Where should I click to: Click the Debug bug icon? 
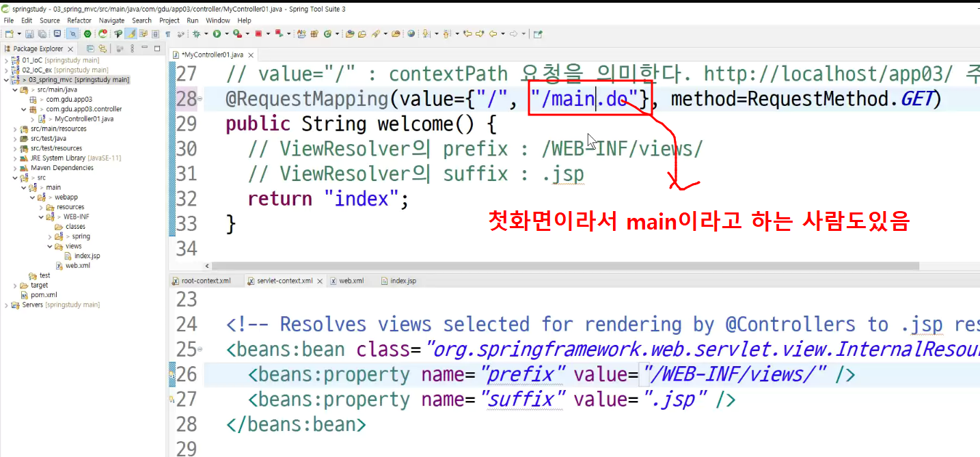[196, 33]
